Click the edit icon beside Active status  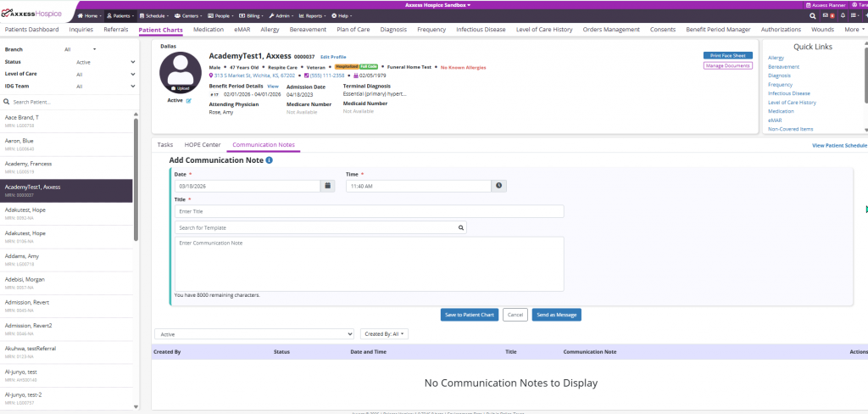188,100
